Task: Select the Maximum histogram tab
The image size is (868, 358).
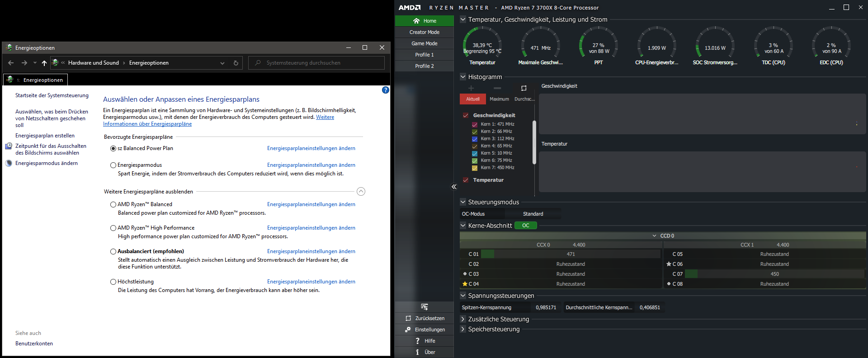Action: (x=499, y=99)
